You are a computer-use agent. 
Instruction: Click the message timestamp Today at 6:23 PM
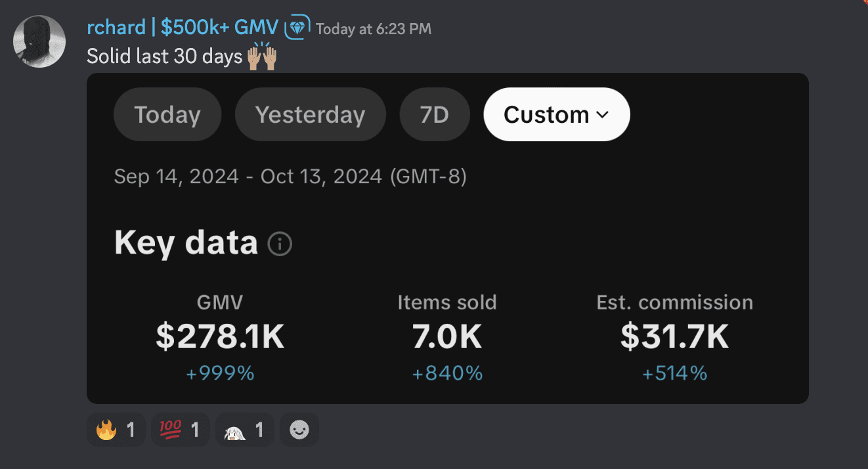374,29
